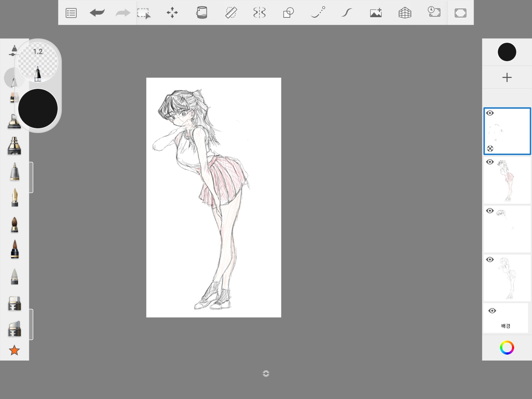Select the Transform move tool
Screen dimensions: 532x399
point(172,13)
